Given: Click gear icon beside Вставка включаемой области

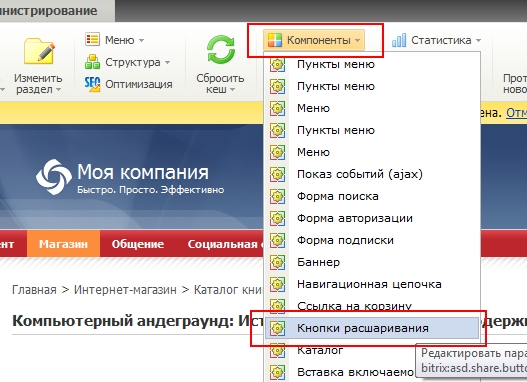Looking at the screenshot, I should point(277,372).
